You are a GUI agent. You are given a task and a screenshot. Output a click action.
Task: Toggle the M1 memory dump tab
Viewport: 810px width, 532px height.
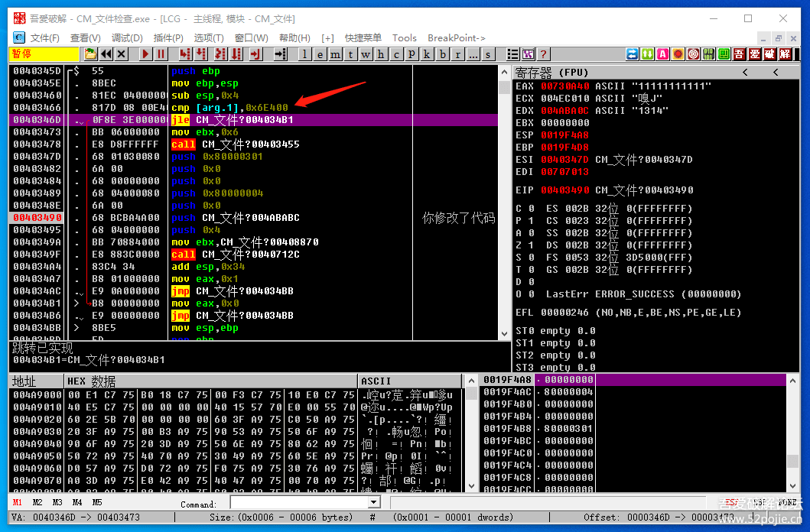click(x=18, y=503)
